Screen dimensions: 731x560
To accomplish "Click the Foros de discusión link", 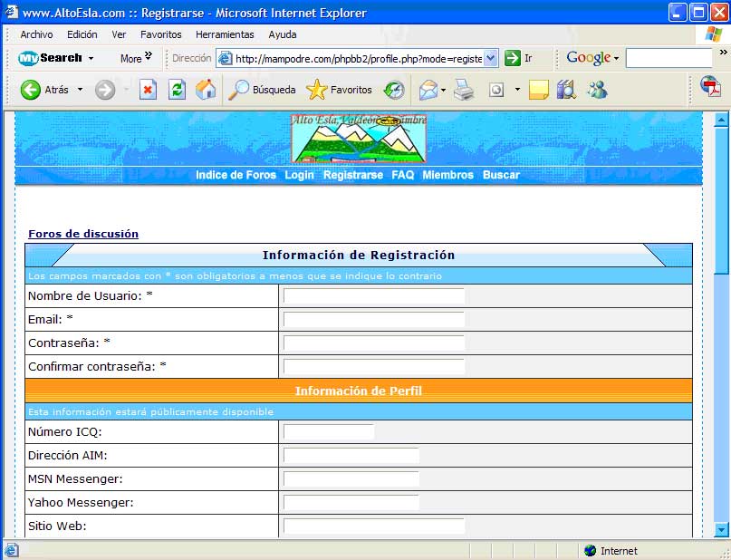I will (x=83, y=234).
